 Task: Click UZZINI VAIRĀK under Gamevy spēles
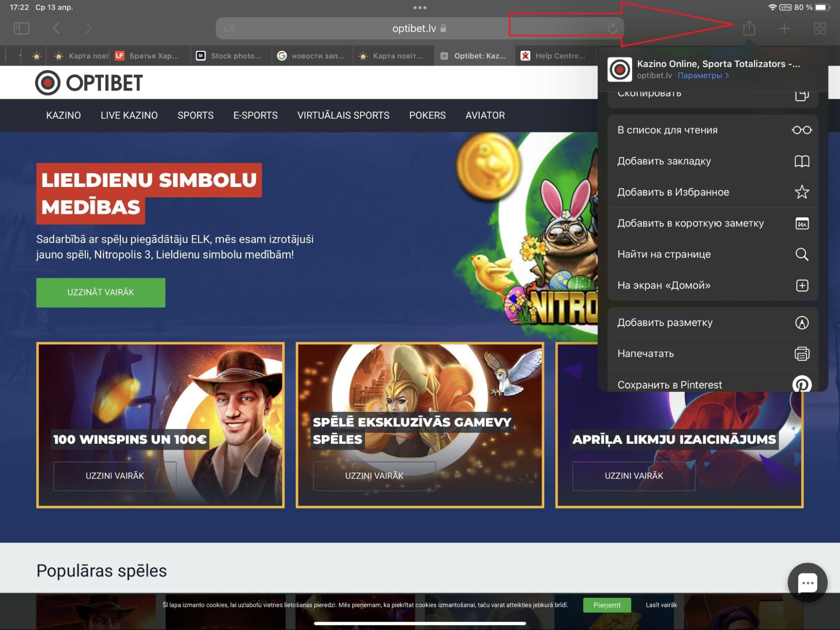click(x=374, y=476)
